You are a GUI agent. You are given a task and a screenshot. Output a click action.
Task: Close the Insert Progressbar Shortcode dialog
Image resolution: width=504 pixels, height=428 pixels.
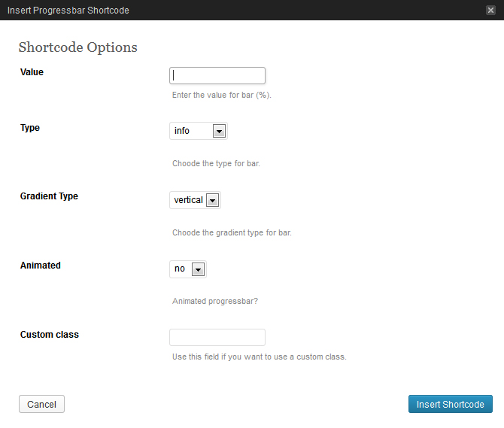490,10
